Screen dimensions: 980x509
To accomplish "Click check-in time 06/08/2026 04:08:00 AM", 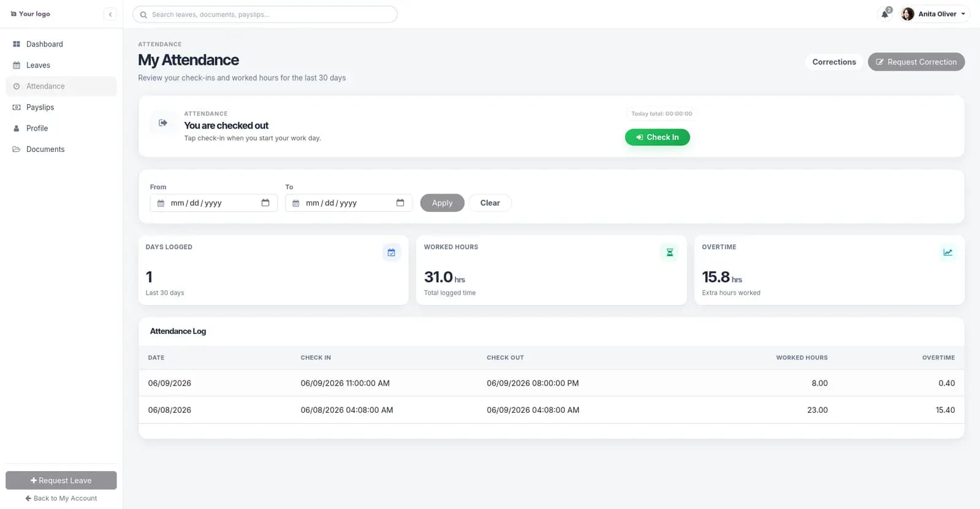I will [347, 410].
